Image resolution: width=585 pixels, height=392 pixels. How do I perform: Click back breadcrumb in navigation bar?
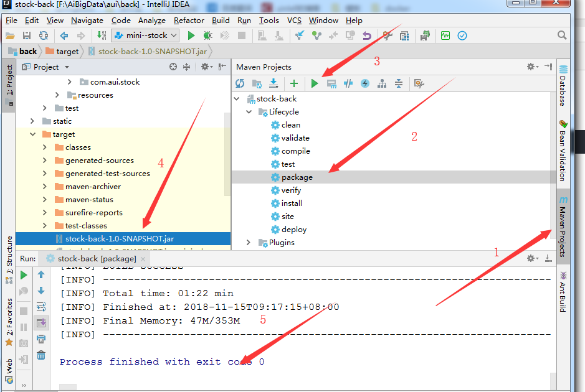tap(23, 52)
